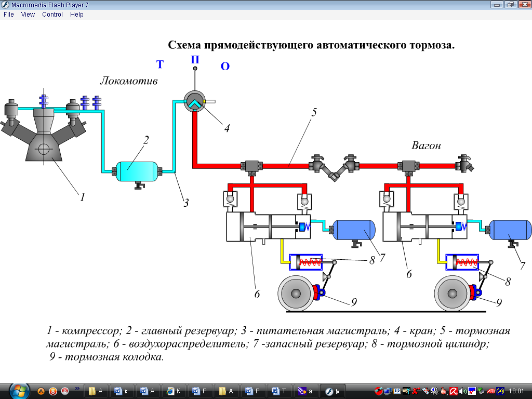Click the brake shoe on the left wheel
Image resolution: width=532 pixels, height=399 pixels.
pos(317,292)
